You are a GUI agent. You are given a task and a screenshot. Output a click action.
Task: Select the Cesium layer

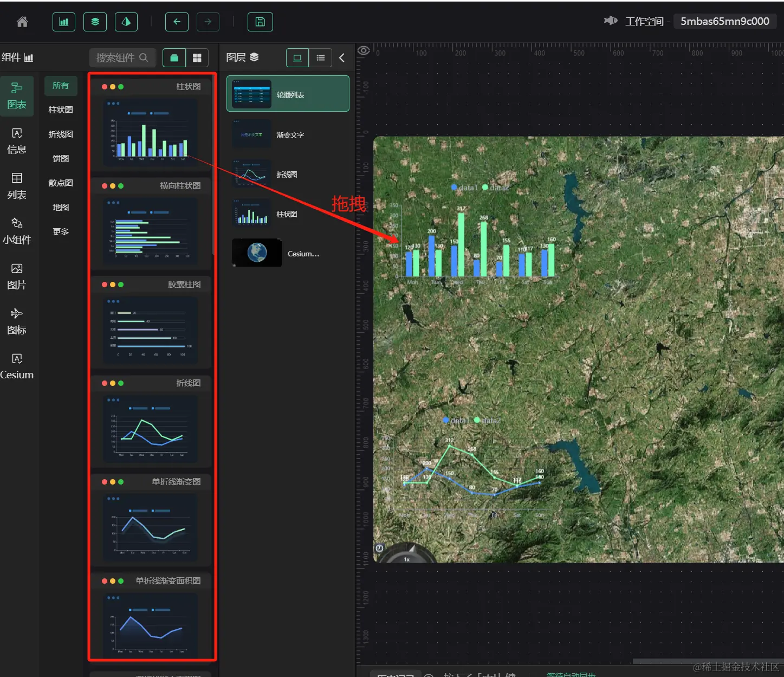click(288, 253)
